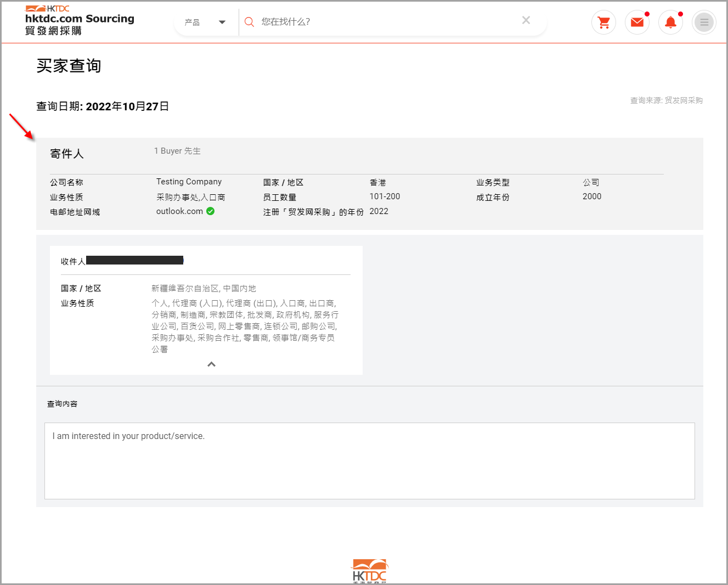728x585 pixels.
Task: Click the search magnifier icon
Action: pos(249,22)
